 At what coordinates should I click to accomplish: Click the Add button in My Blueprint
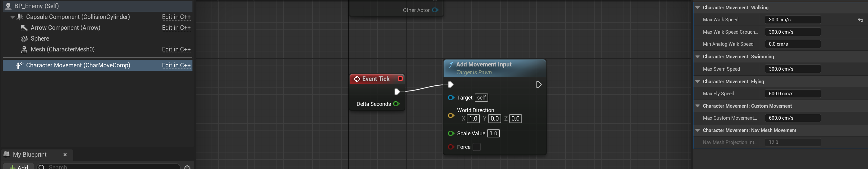pos(19,167)
